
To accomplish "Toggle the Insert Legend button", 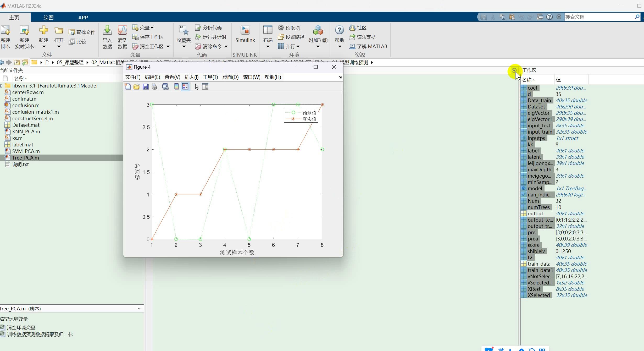I will tap(185, 87).
